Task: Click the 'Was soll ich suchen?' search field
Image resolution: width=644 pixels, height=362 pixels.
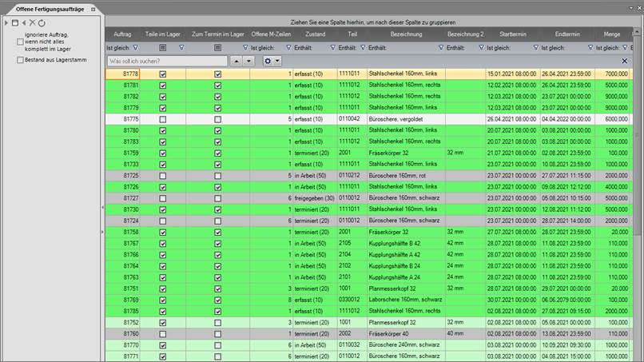Action: coord(165,61)
